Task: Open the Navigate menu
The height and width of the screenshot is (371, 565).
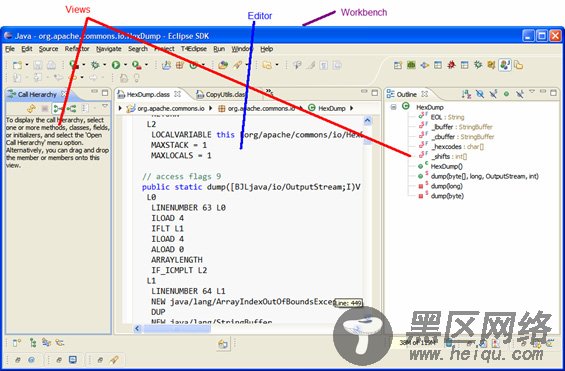Action: (108, 49)
